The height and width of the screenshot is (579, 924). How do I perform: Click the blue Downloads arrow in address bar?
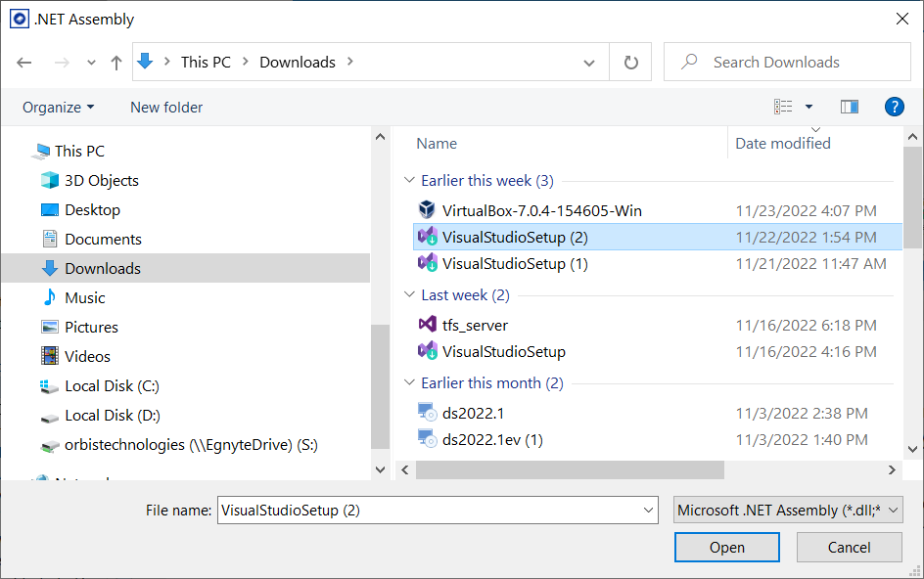[145, 62]
